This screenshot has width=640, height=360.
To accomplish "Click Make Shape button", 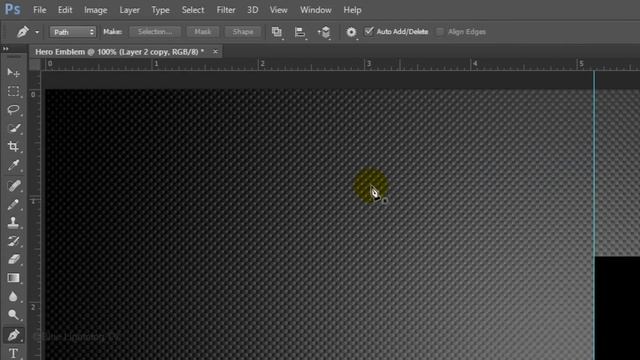I will [x=243, y=32].
